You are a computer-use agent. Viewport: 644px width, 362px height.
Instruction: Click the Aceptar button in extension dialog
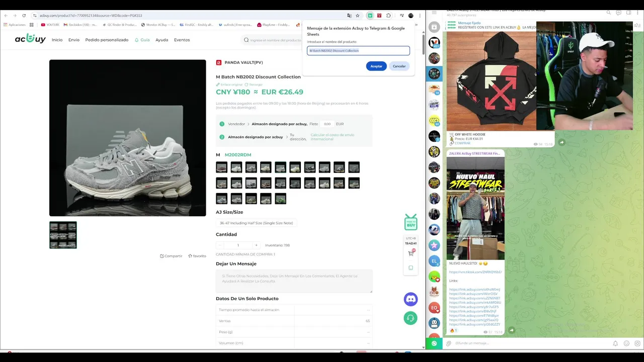point(376,66)
